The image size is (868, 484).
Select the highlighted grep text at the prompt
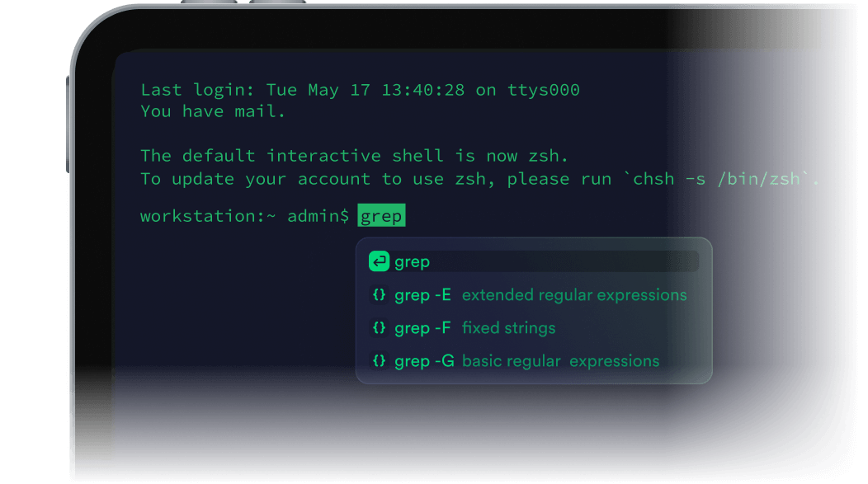(x=381, y=215)
